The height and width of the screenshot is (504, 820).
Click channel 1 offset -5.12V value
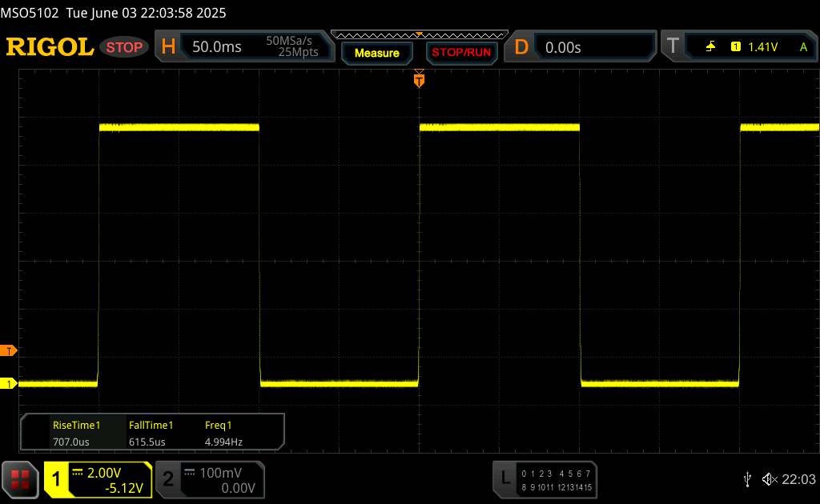[x=124, y=488]
